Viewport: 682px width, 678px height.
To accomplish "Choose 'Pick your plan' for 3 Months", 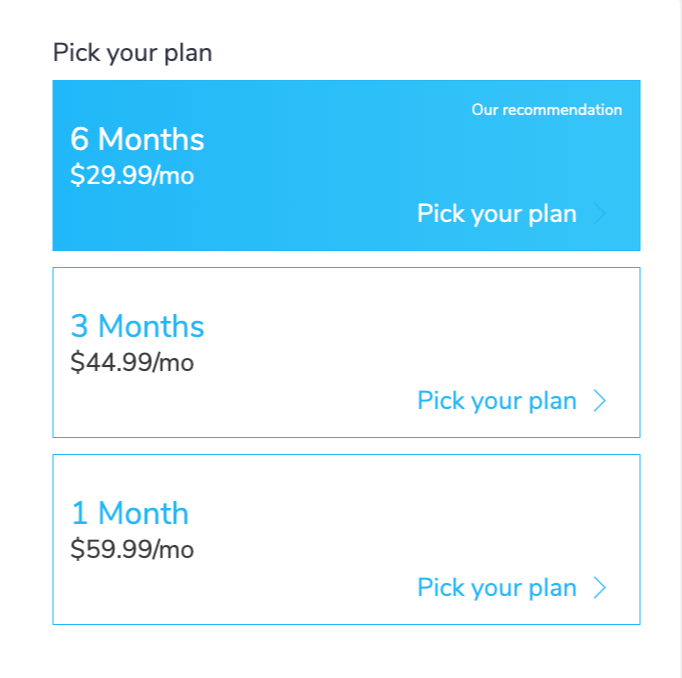I will click(x=496, y=401).
